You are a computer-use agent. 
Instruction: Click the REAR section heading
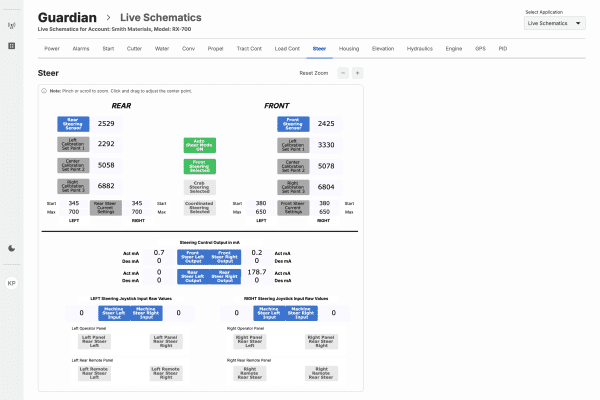point(121,106)
